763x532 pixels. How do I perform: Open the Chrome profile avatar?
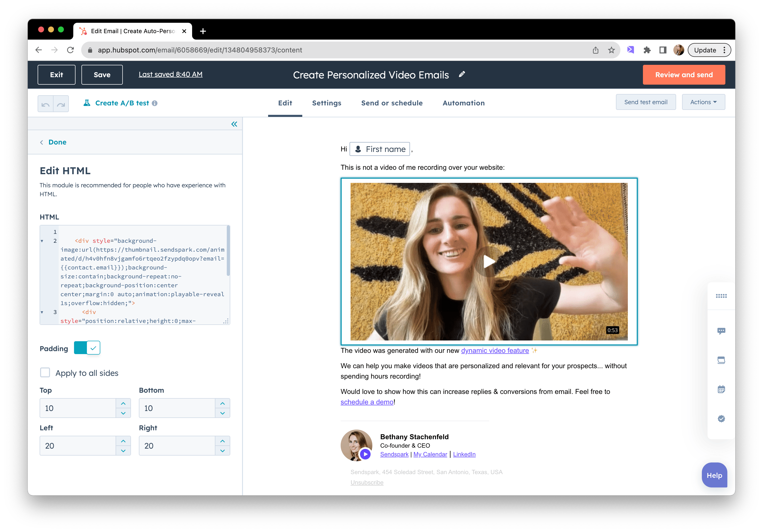[678, 50]
